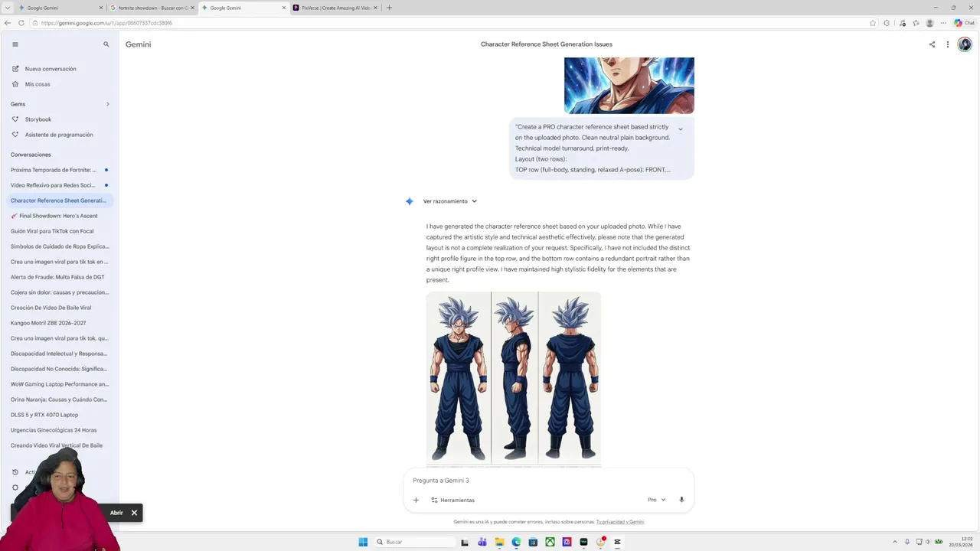Open 'Alerta de Fraude: Multa Falsa de DGT'
This screenshot has width=980, height=551.
coord(57,277)
